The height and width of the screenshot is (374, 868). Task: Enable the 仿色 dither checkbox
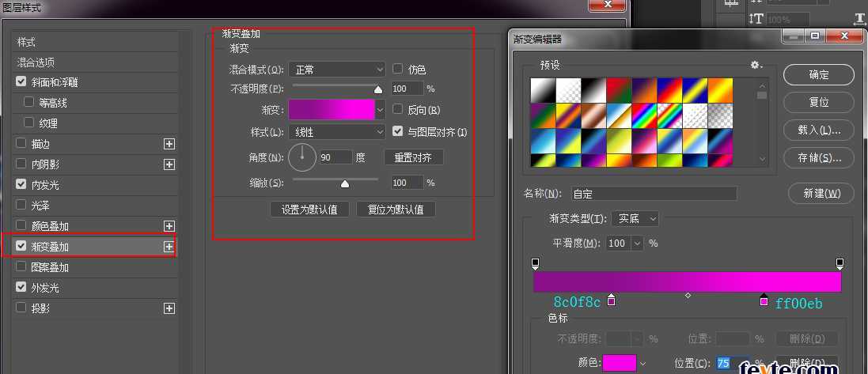[398, 69]
